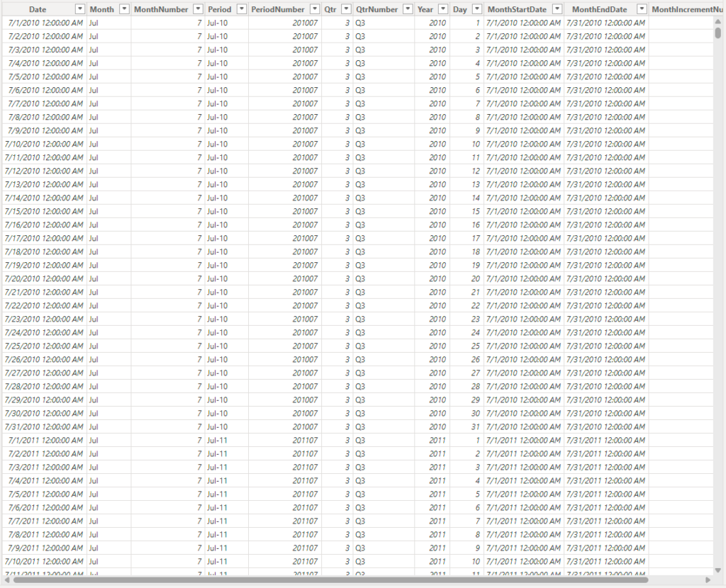The width and height of the screenshot is (726, 588).
Task: Open the Day column filter dropdown
Action: (x=477, y=9)
